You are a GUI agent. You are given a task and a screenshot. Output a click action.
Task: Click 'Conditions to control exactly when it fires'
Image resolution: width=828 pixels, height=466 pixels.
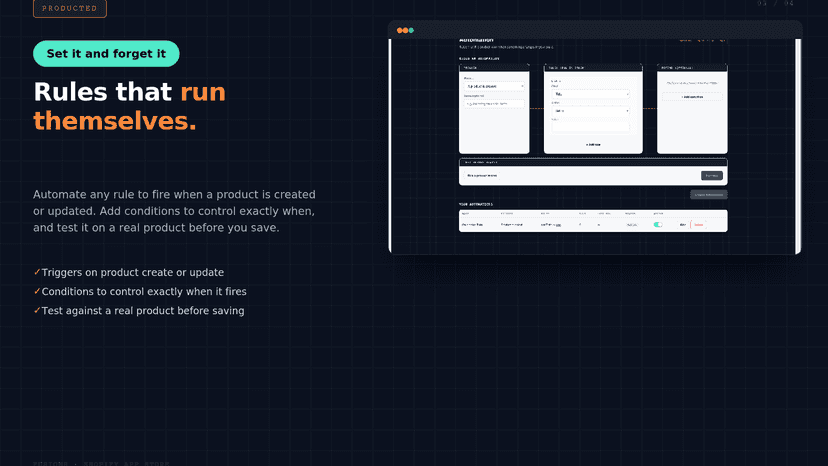point(144,292)
